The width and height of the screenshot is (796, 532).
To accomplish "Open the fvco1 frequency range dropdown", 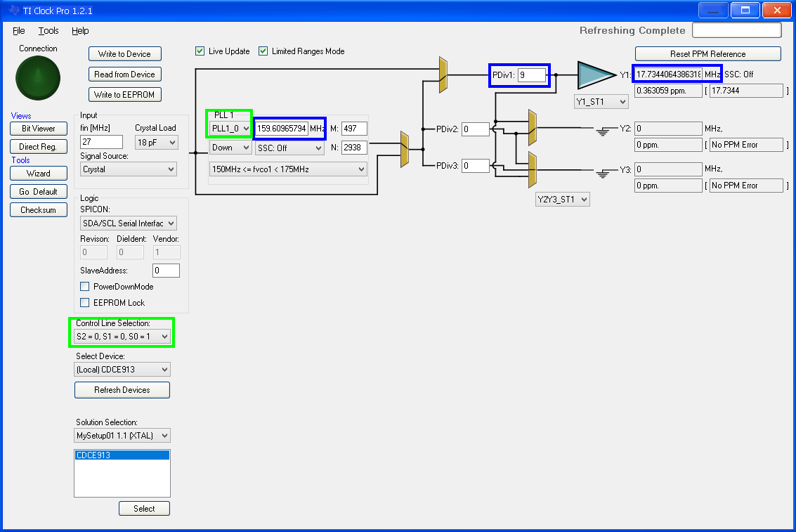I will pyautogui.click(x=288, y=169).
